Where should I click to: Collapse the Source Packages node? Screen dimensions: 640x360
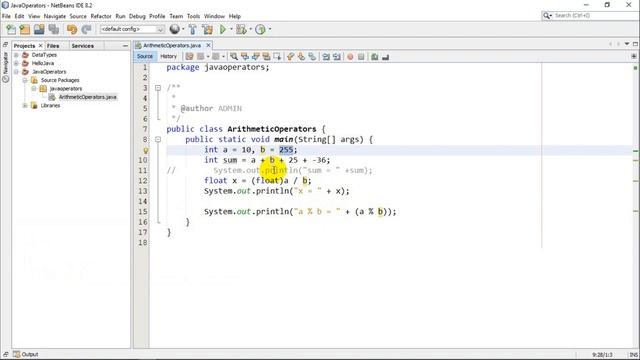[x=25, y=80]
